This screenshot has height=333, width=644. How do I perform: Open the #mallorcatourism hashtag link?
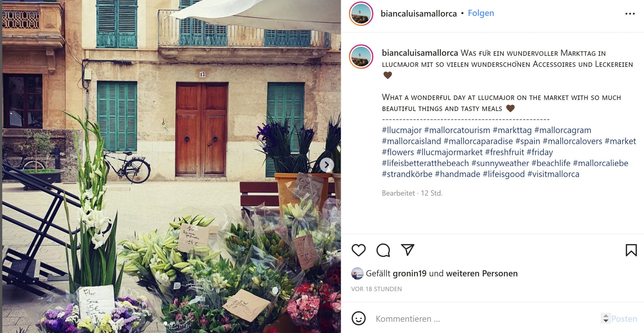(457, 130)
